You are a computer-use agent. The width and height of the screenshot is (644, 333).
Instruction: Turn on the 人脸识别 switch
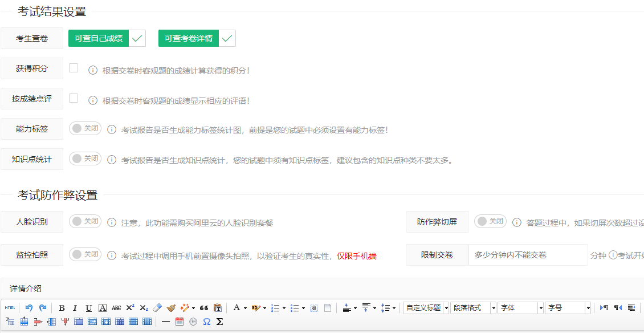[85, 221]
